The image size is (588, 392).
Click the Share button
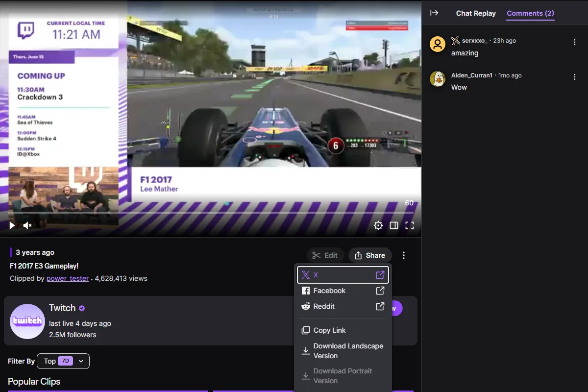tap(370, 255)
